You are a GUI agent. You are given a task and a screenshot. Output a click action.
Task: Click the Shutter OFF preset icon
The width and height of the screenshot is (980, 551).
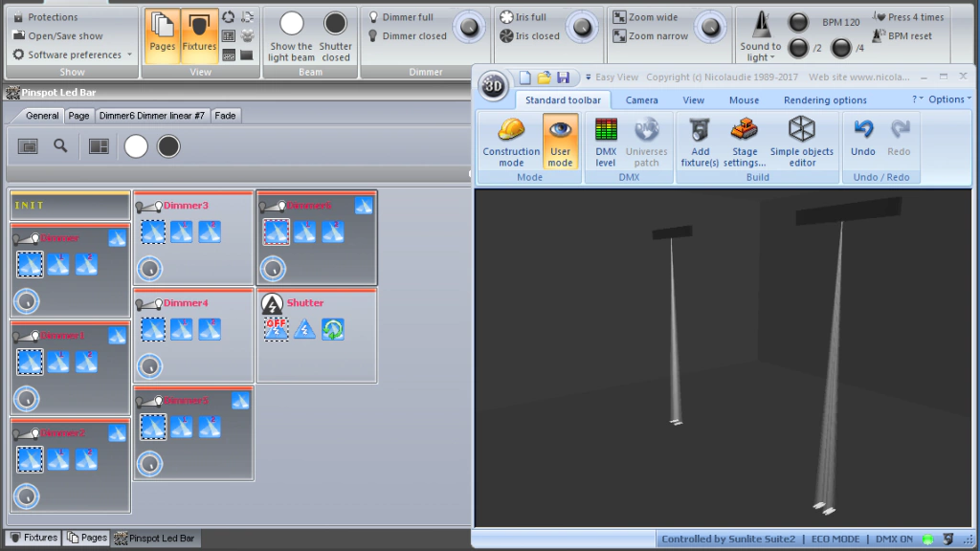pos(277,329)
